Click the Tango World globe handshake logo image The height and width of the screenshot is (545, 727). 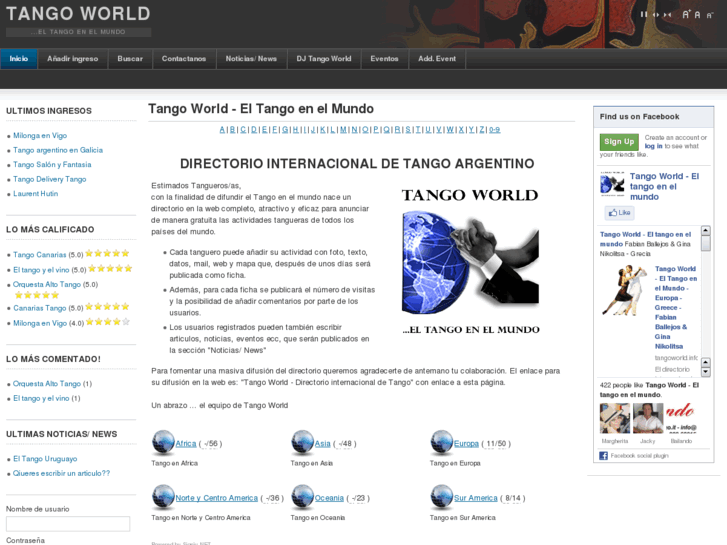coord(471,261)
